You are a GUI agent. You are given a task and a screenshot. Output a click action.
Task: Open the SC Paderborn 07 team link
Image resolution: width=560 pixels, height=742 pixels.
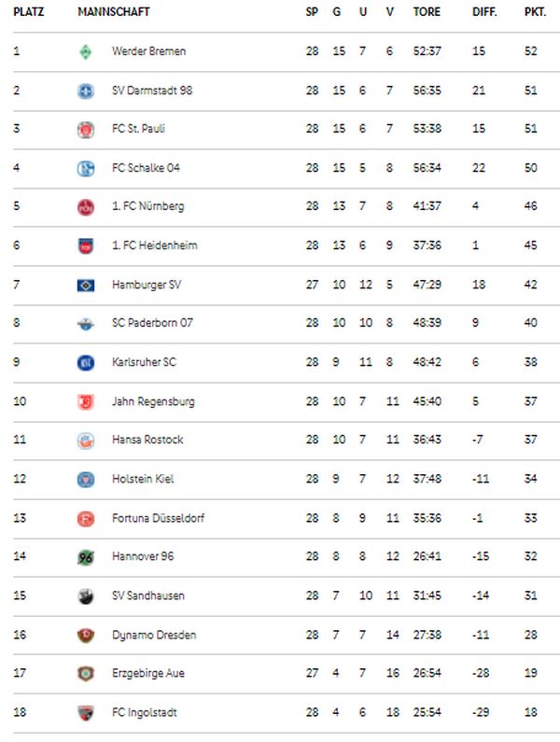tap(152, 323)
